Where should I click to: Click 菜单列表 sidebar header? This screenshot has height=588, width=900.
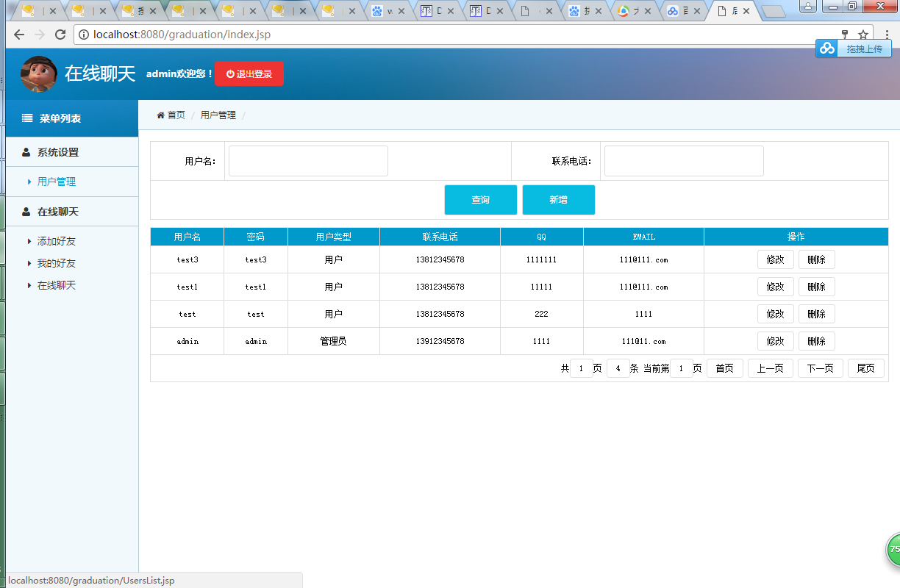click(72, 118)
